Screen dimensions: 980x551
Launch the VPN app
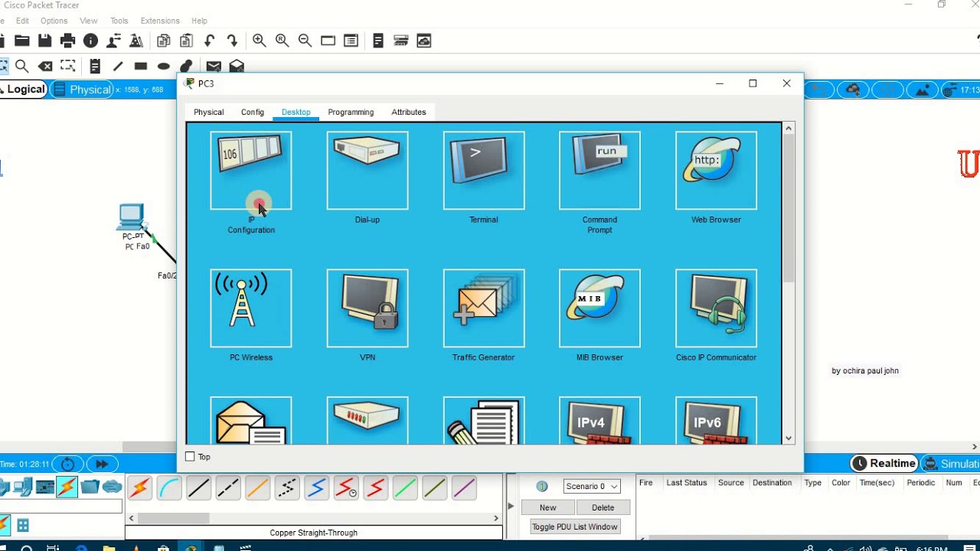367,308
